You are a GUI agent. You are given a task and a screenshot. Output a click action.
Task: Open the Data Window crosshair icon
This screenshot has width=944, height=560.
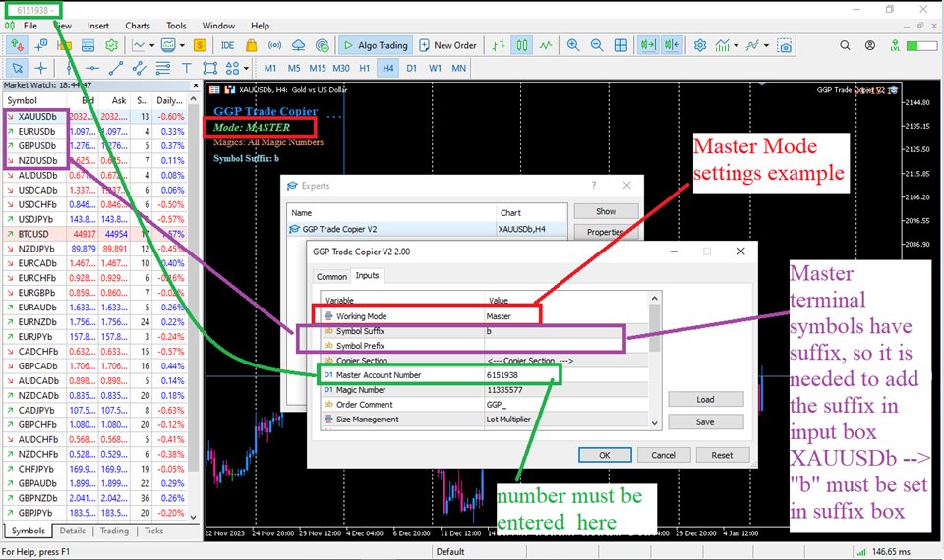point(40,45)
